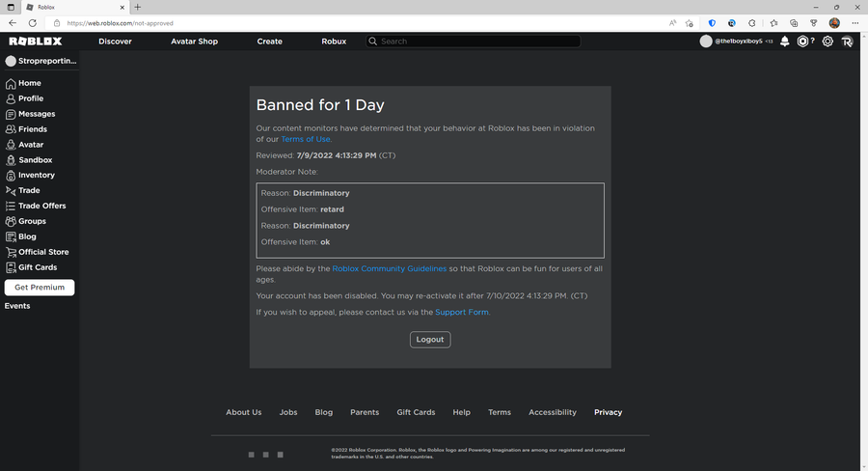Open the Robux tab in header

click(x=334, y=42)
